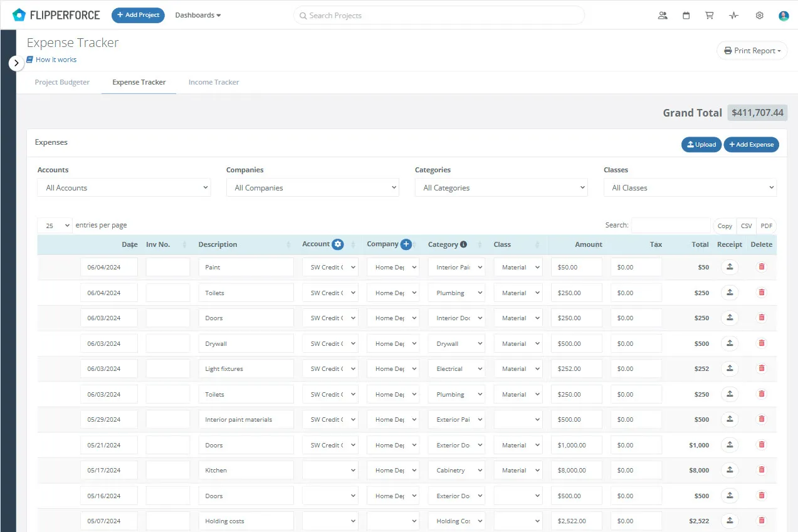Click the Light fixtures description field

coord(246,368)
